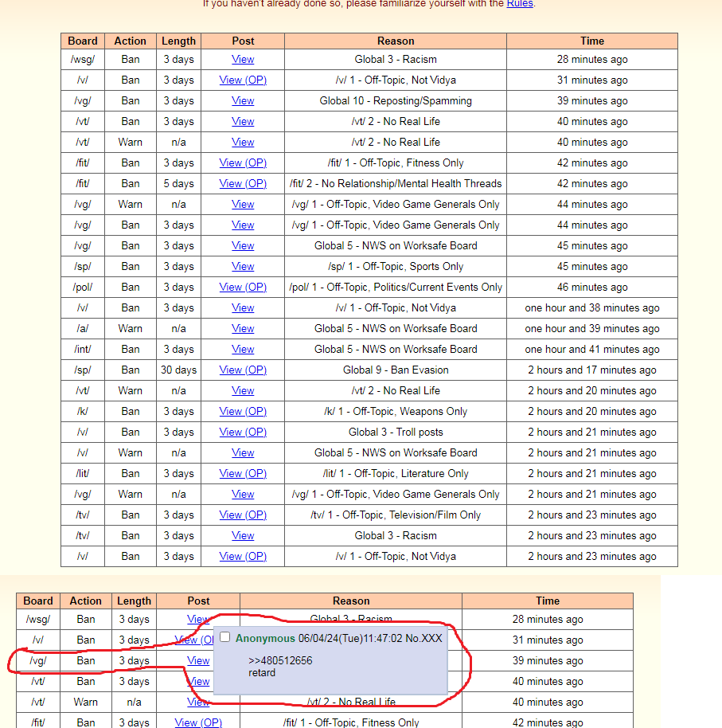Select the '/int/' board cell

[x=83, y=349]
